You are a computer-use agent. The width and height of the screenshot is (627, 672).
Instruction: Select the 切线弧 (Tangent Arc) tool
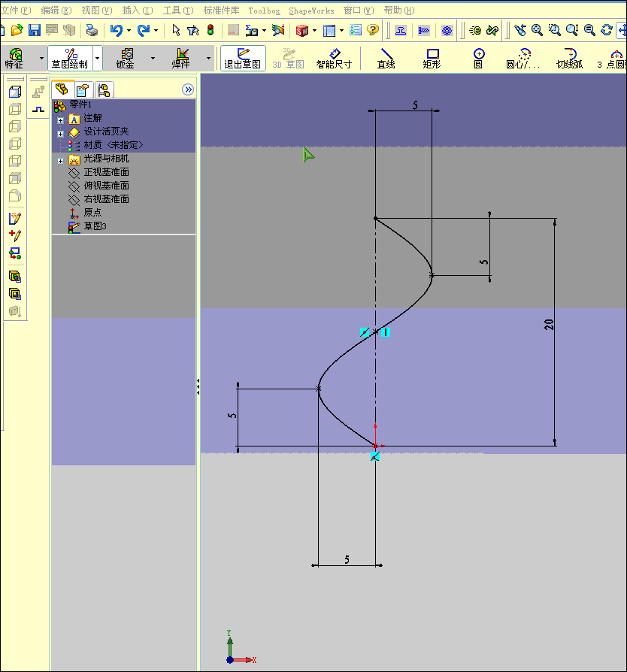[x=570, y=59]
